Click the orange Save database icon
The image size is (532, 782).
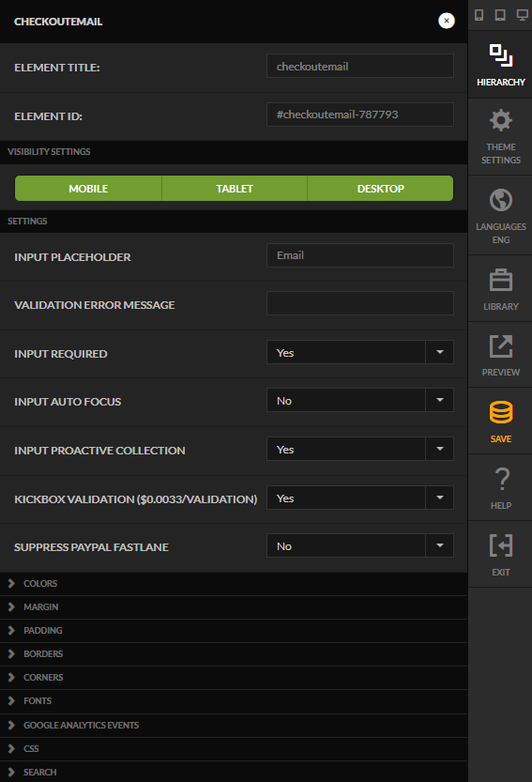click(501, 412)
